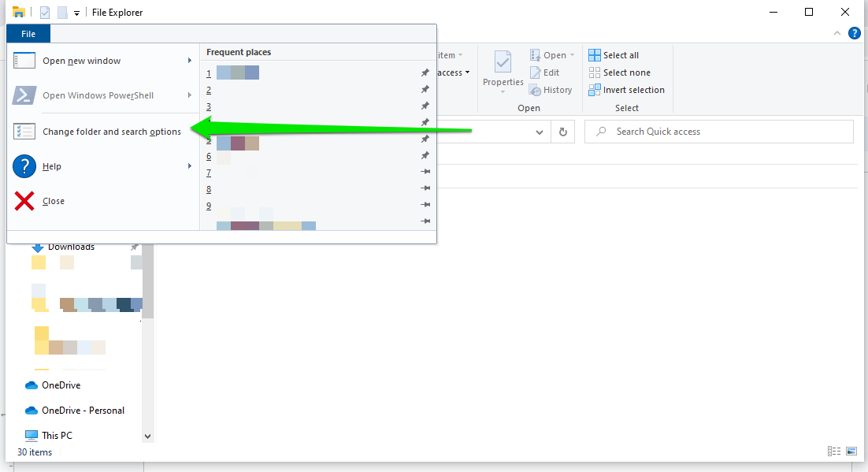Screen dimensions: 868x472
Task: Expand Open Windows PowerShell submenu arrow
Action: point(189,95)
